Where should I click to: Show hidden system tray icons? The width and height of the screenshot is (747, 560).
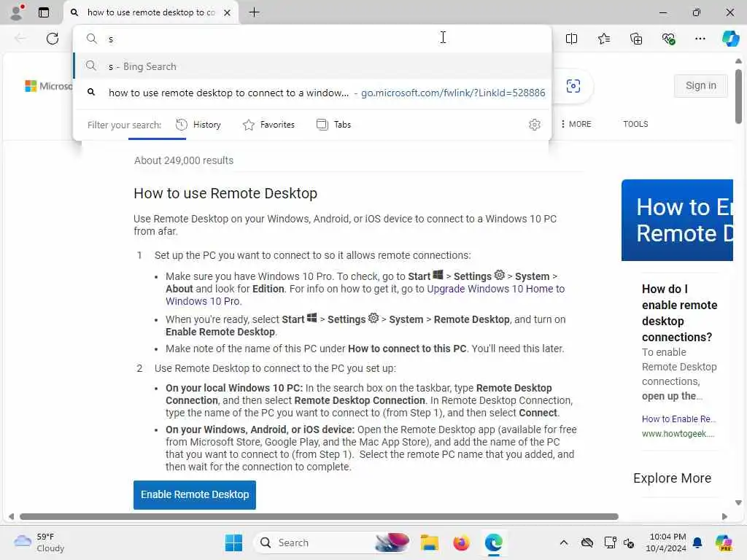point(564,542)
